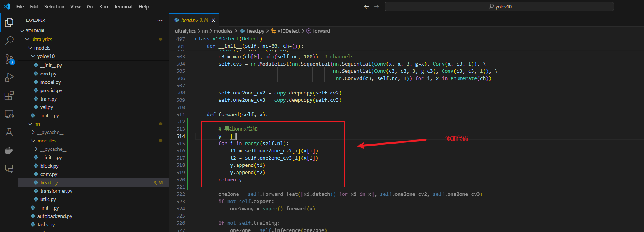
Task: Open Run and Debug view icon
Action: (9, 77)
